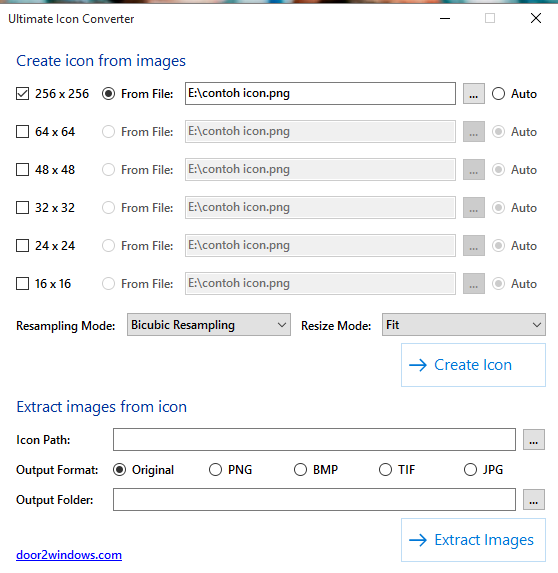The width and height of the screenshot is (558, 573).
Task: Click the Create Icon arrow button
Action: [473, 365]
